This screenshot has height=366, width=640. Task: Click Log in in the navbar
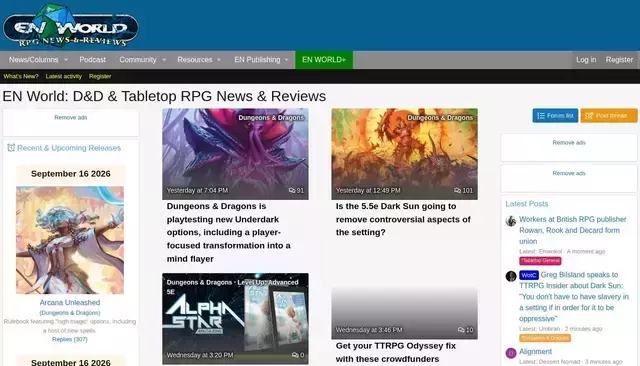(586, 60)
